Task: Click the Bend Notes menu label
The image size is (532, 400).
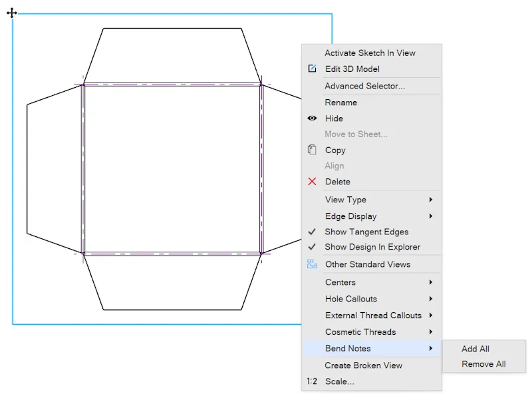Action: [348, 348]
